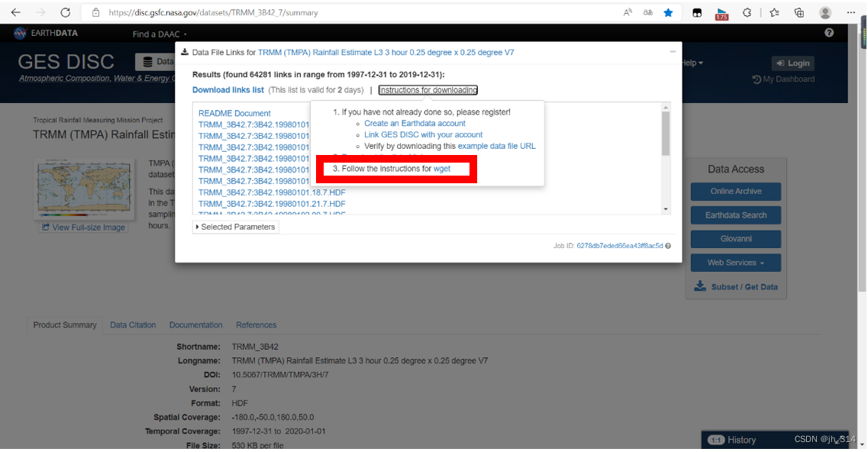Click the DOI value 10.5067/TRMM/TMPA/3H/7
This screenshot has height=452, width=868.
click(280, 375)
